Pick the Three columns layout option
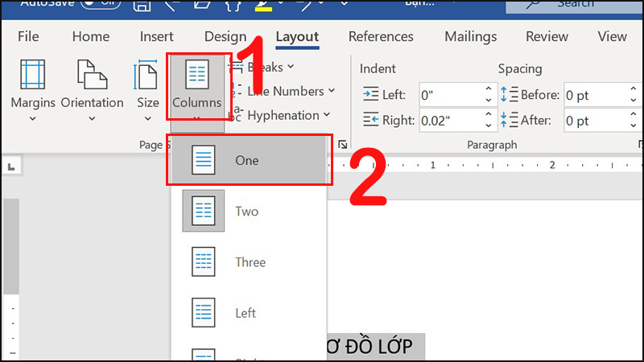This screenshot has height=362, width=644. tap(248, 262)
